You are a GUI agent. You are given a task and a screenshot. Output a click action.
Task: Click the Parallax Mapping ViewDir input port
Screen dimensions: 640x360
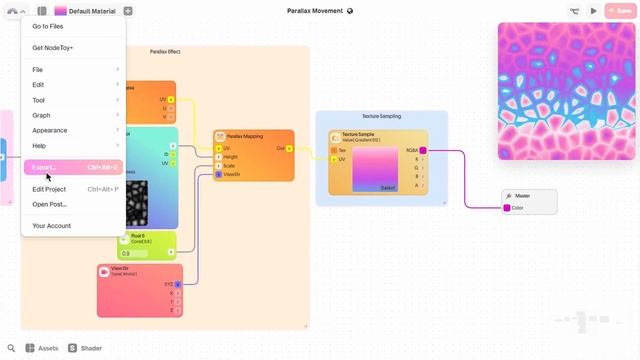tap(219, 174)
